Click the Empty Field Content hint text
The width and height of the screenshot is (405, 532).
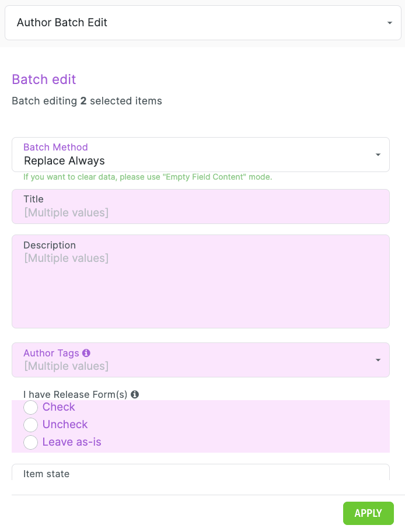coord(148,177)
